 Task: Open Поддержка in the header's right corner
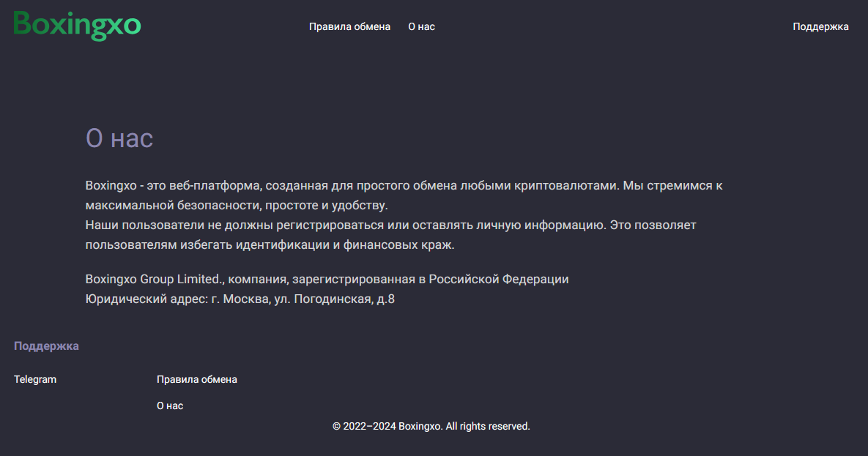click(x=820, y=26)
